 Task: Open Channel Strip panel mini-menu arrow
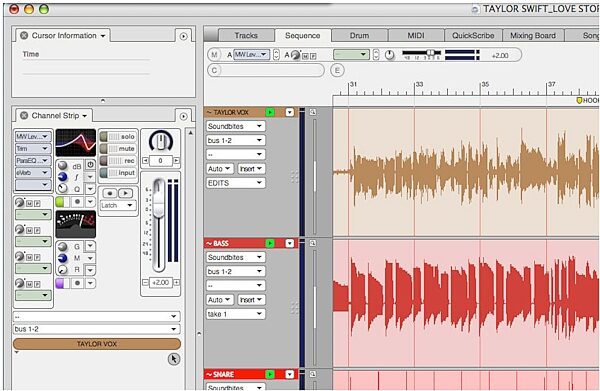tap(184, 116)
